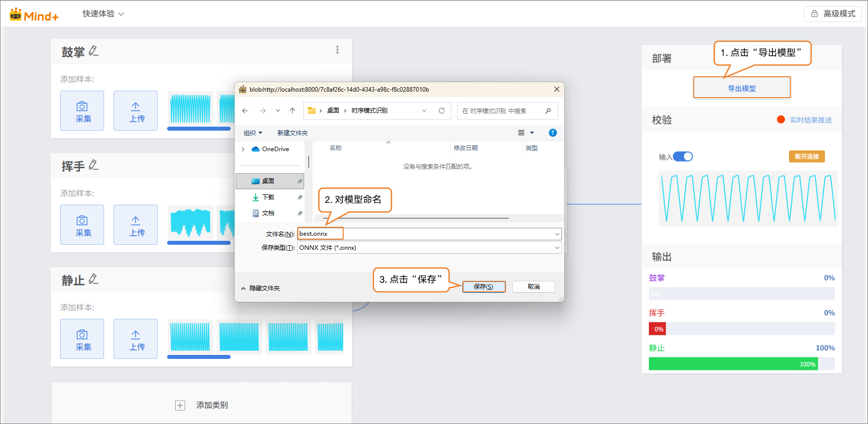Click the 上传 upload button under 静止

[x=136, y=339]
